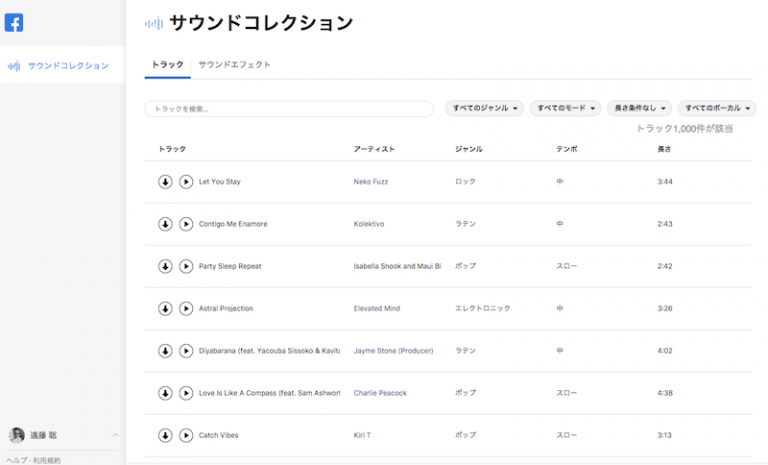Download the Astral Projection track
The width and height of the screenshot is (768, 465).
[x=165, y=309]
